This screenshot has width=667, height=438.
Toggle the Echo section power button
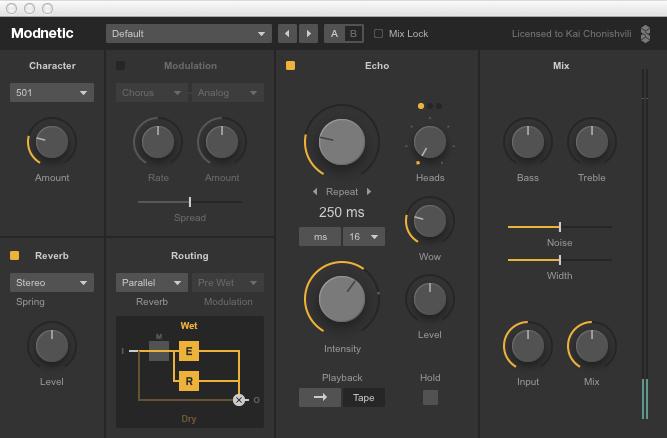[x=290, y=66]
